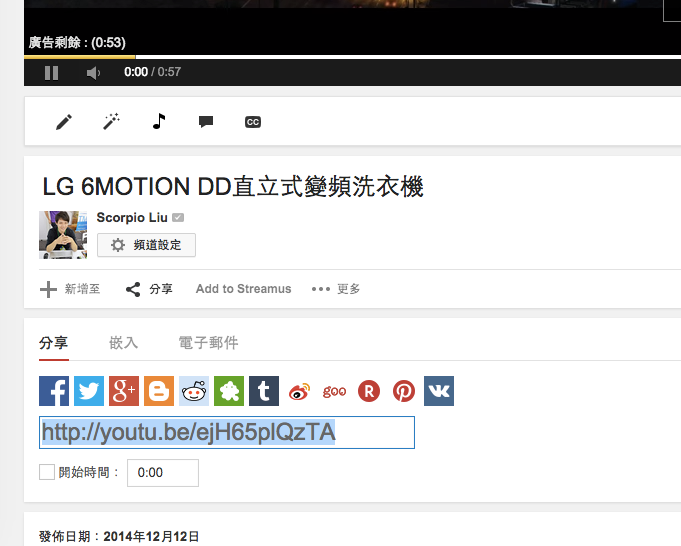Share video to Facebook
Screen dimensions: 681x546
[54, 391]
